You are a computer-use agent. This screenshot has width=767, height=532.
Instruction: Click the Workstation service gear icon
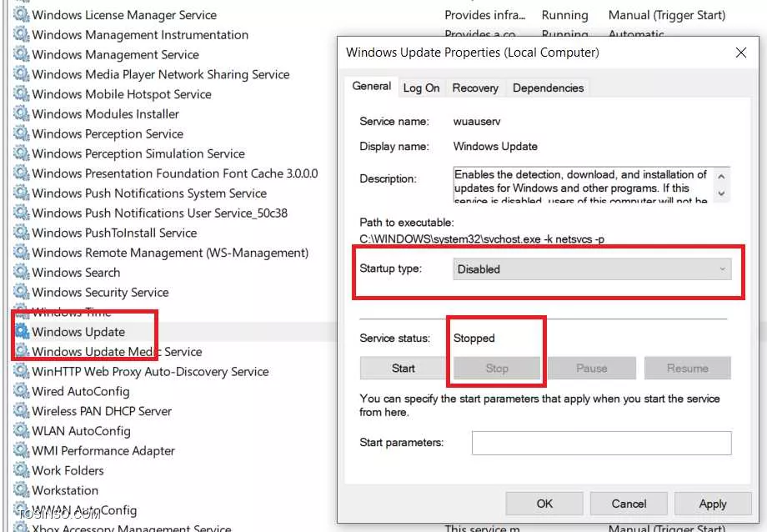21,490
